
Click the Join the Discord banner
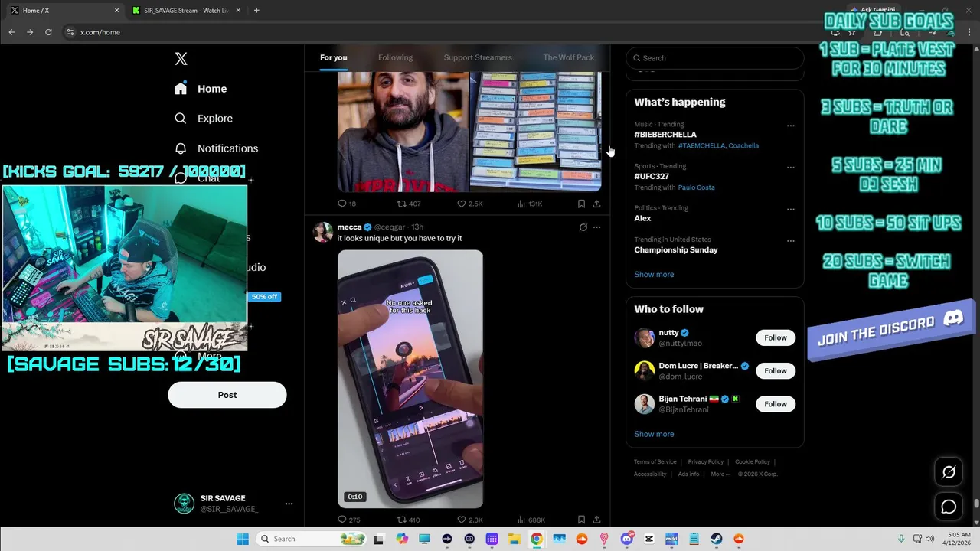pos(890,329)
